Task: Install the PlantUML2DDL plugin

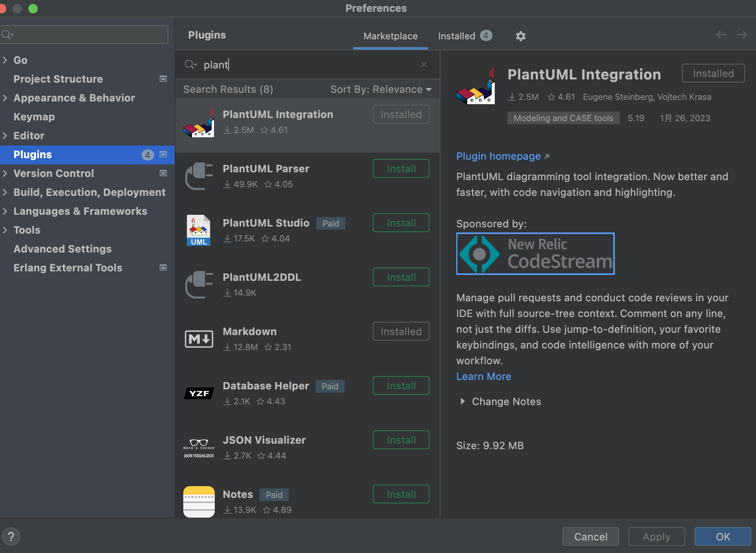Action: coord(401,277)
